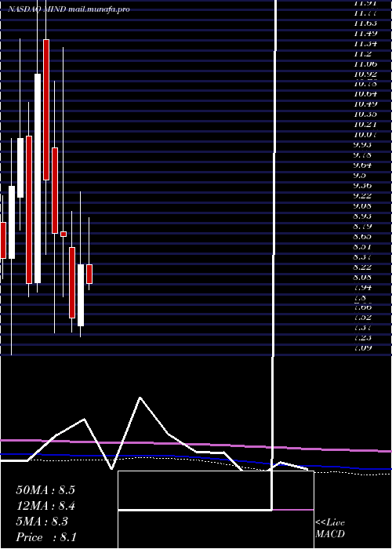Click the 9.22 price axis label
This screenshot has width=392, height=549.
[x=362, y=195]
